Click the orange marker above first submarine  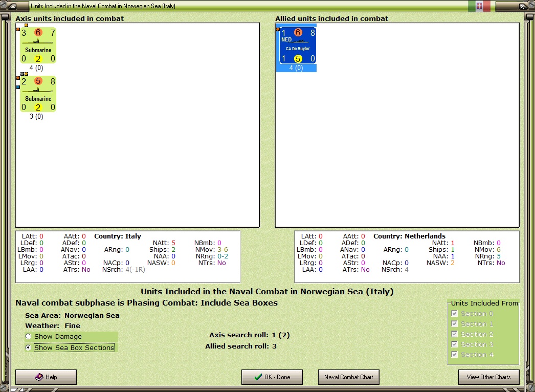[x=26, y=25]
